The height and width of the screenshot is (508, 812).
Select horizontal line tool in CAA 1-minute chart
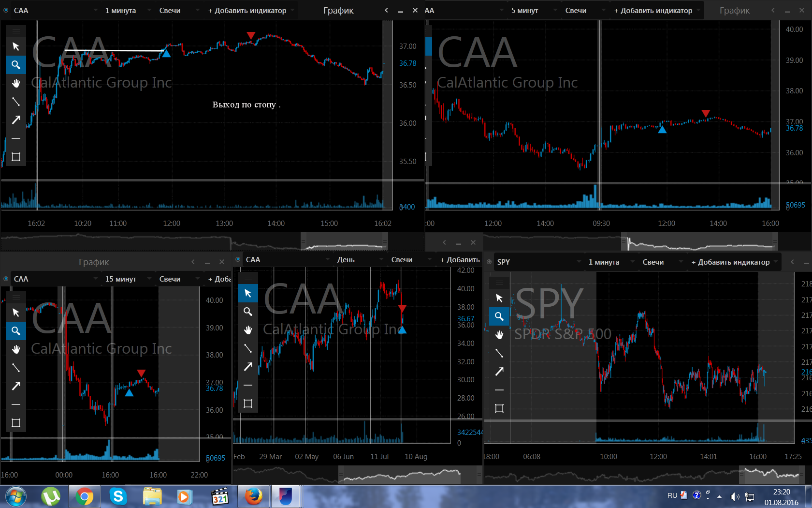pos(16,138)
